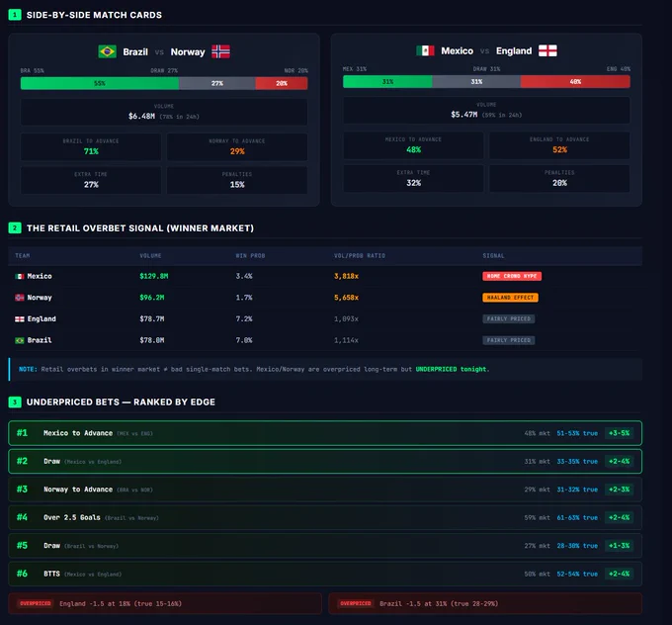Open the #5 Draw Brazil vs Norway row

pos(325,546)
